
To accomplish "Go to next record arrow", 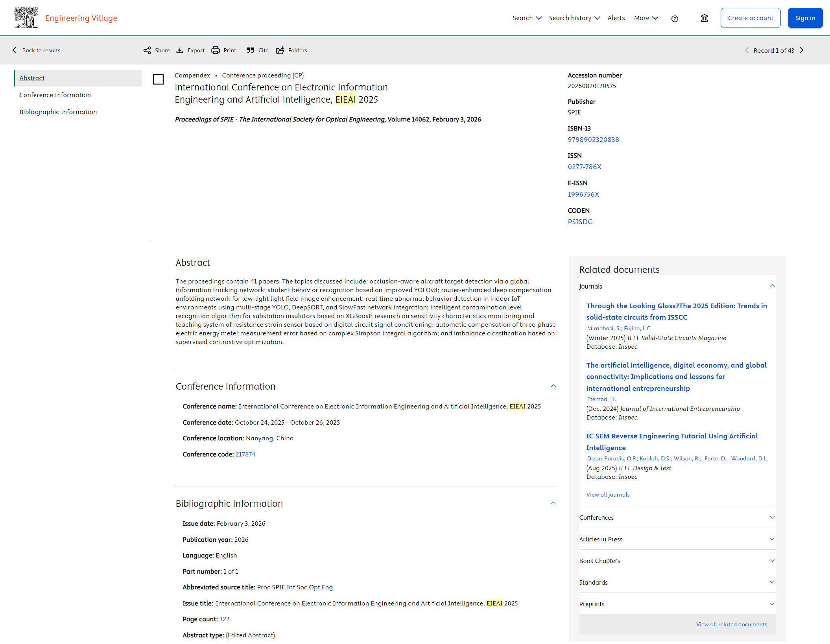I will click(802, 50).
